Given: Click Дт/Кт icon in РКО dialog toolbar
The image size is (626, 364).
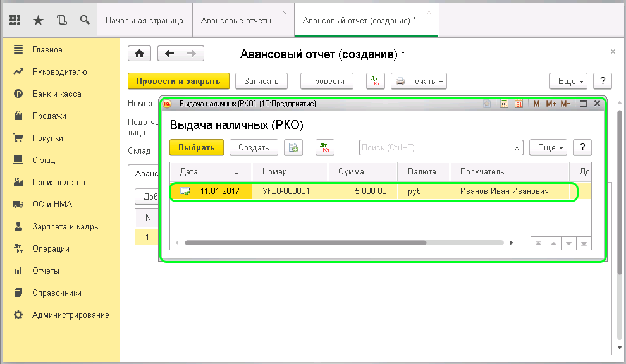Looking at the screenshot, I should click(x=324, y=147).
